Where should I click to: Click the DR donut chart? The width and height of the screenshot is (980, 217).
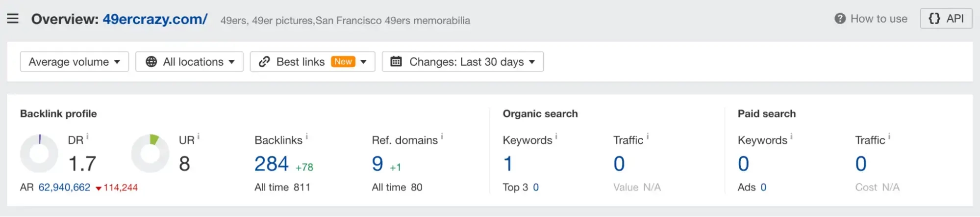(x=39, y=153)
